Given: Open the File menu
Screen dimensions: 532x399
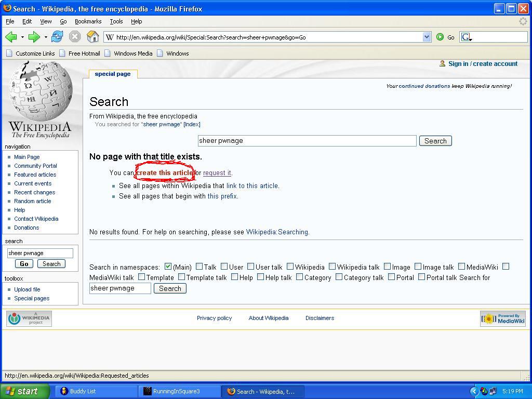Looking at the screenshot, I should [10, 21].
